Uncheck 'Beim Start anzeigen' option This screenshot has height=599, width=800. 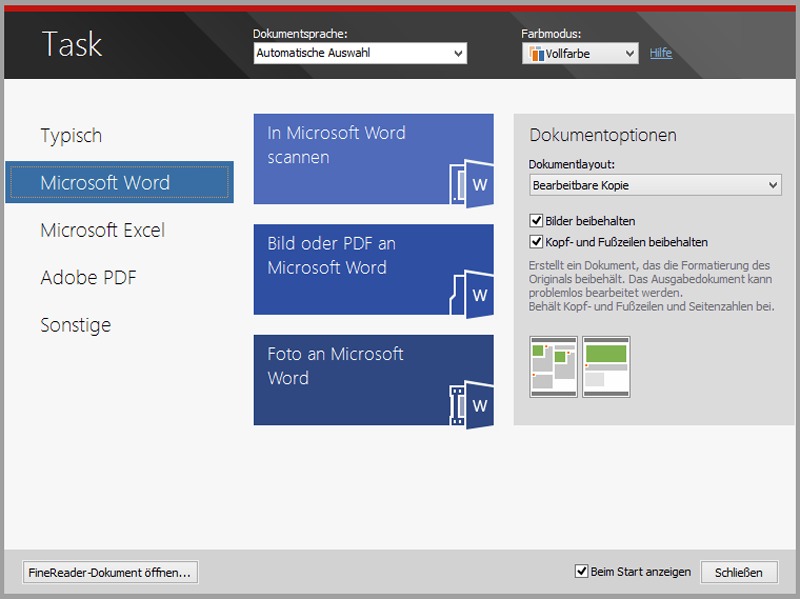[581, 572]
